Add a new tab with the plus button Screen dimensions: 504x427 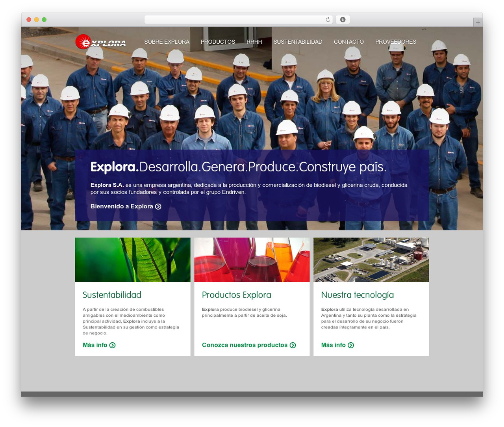478,22
